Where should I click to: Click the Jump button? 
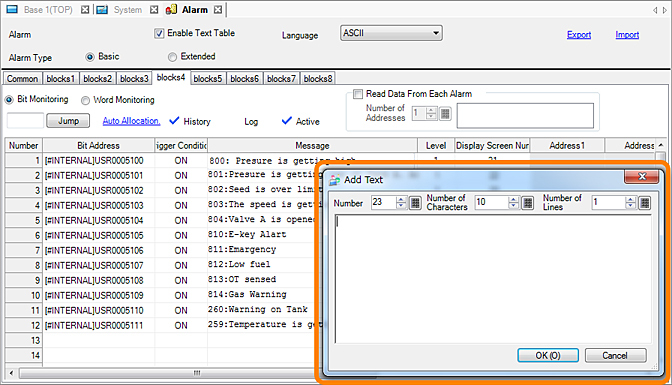pyautogui.click(x=68, y=121)
